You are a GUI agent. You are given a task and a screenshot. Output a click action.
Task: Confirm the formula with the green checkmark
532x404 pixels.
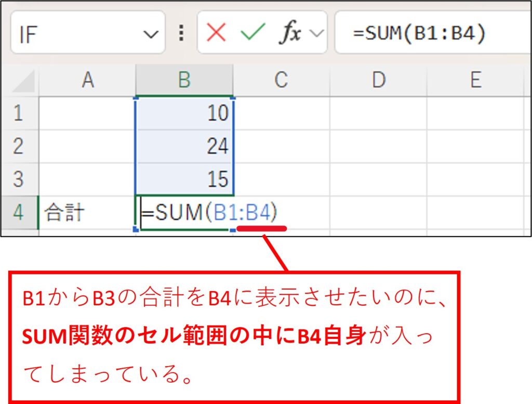252,33
